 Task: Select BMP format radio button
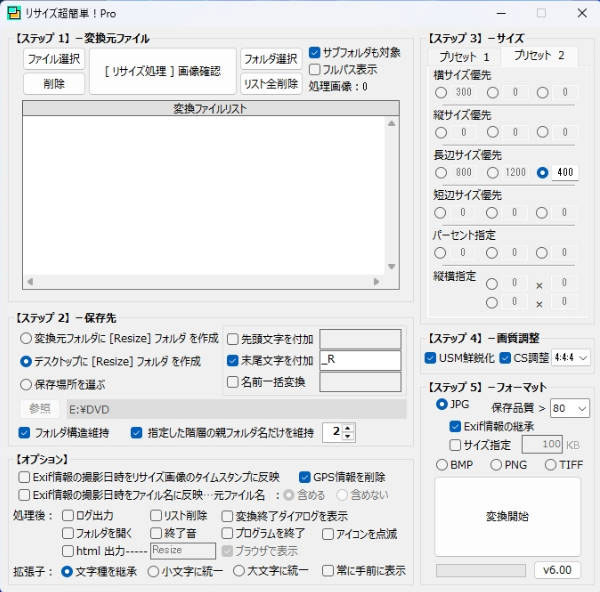point(442,465)
